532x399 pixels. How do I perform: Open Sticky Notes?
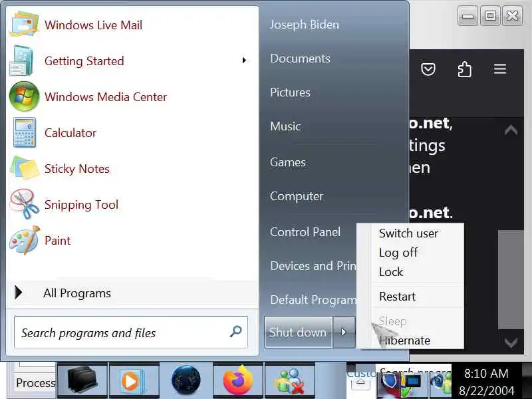point(132,169)
